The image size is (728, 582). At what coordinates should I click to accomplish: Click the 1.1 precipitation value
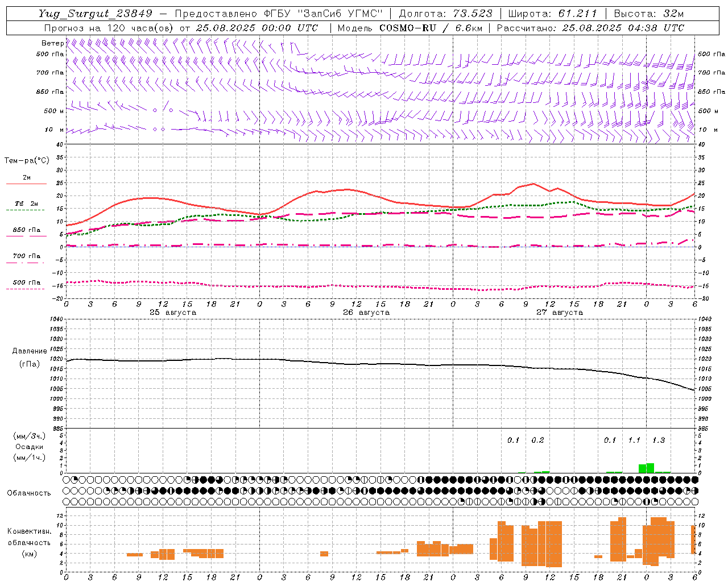coord(634,440)
